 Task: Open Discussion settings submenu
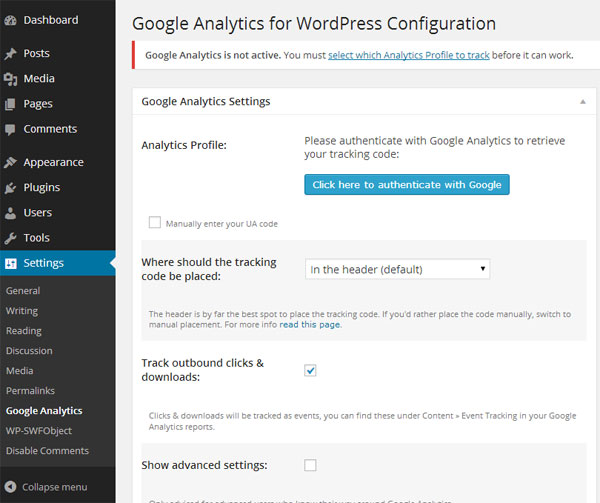29,351
